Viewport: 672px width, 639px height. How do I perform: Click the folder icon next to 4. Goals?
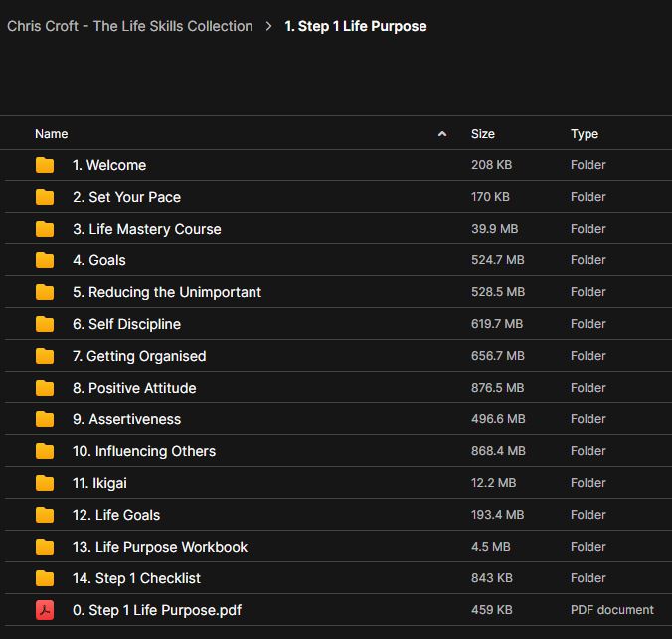click(x=45, y=260)
